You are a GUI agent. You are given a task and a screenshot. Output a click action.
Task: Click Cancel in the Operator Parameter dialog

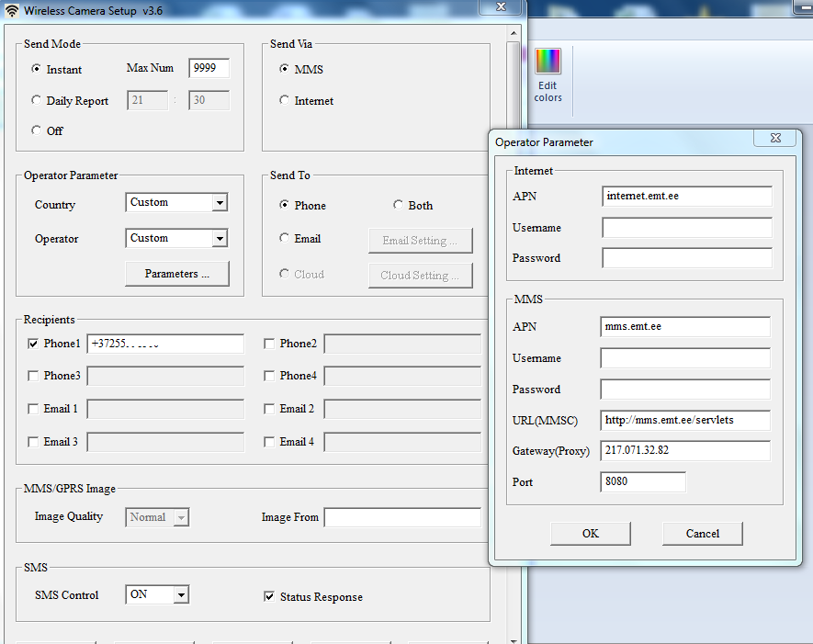(702, 533)
